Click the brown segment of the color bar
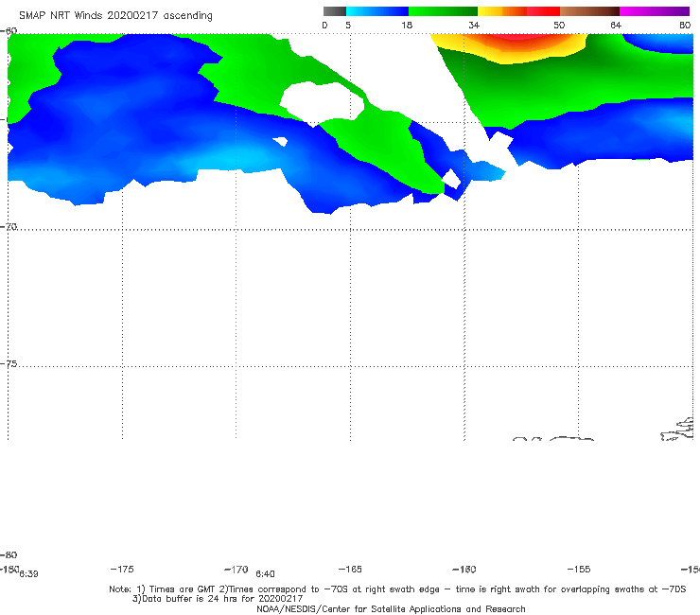The image size is (700, 615). (589, 11)
